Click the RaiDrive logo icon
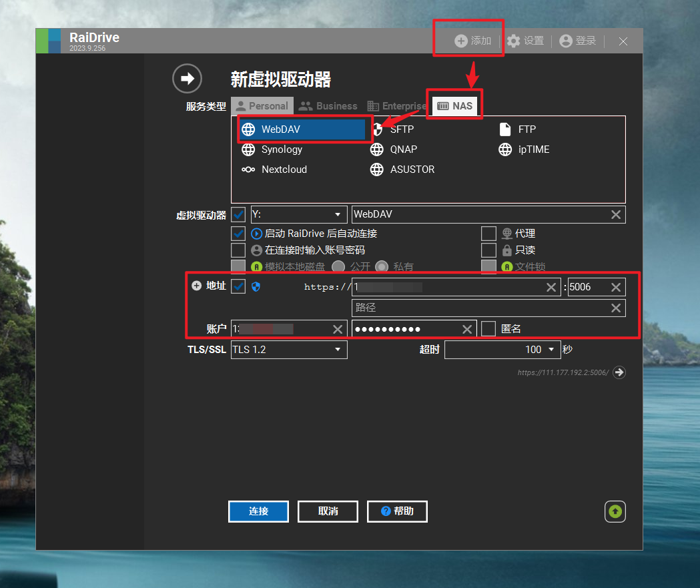Screen dimensions: 700x588 (48, 41)
